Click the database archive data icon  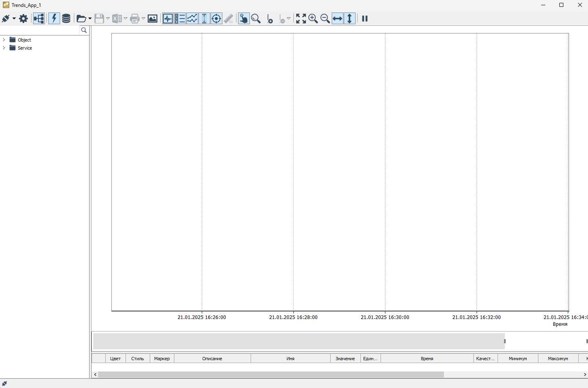66,19
